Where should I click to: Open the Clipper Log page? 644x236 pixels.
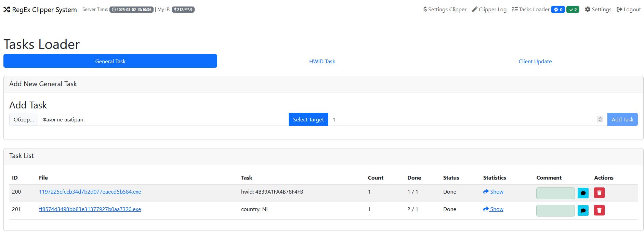coord(489,10)
